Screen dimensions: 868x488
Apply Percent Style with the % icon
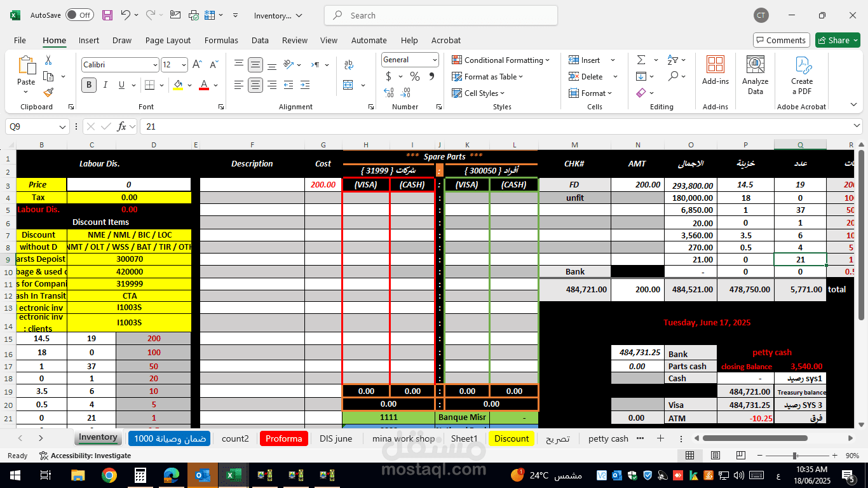point(415,77)
